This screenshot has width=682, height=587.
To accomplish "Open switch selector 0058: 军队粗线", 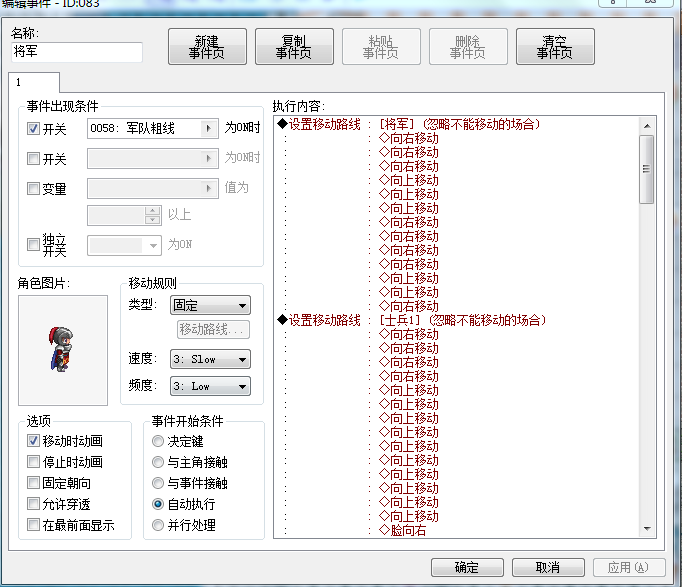I will (153, 128).
